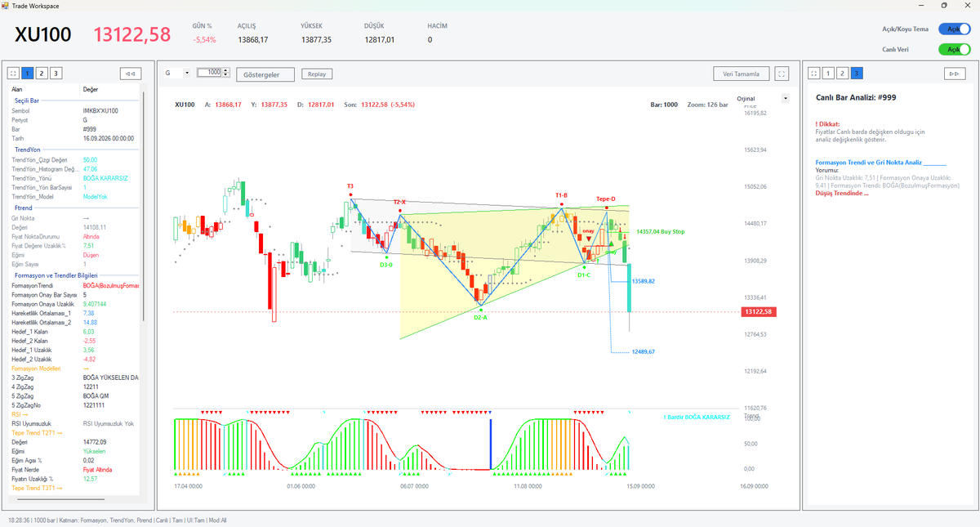The height and width of the screenshot is (527, 980).
Task: Click the bar count stepper down arrow
Action: pyautogui.click(x=226, y=75)
